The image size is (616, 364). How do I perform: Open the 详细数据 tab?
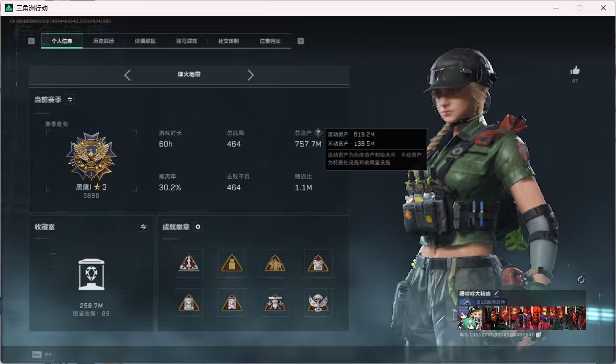(x=145, y=41)
